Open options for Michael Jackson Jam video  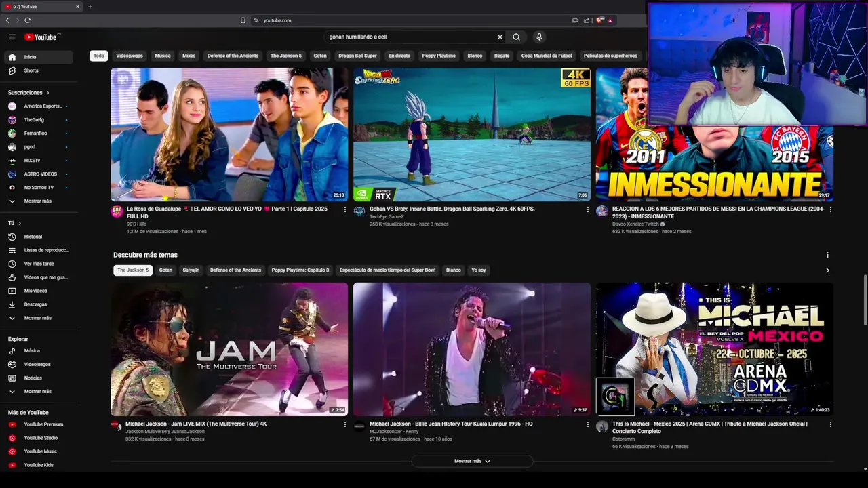pos(344,424)
